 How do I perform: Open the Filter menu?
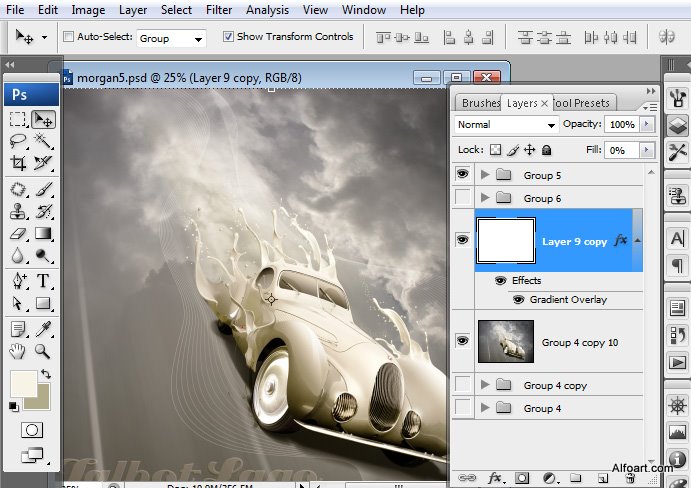[x=219, y=10]
